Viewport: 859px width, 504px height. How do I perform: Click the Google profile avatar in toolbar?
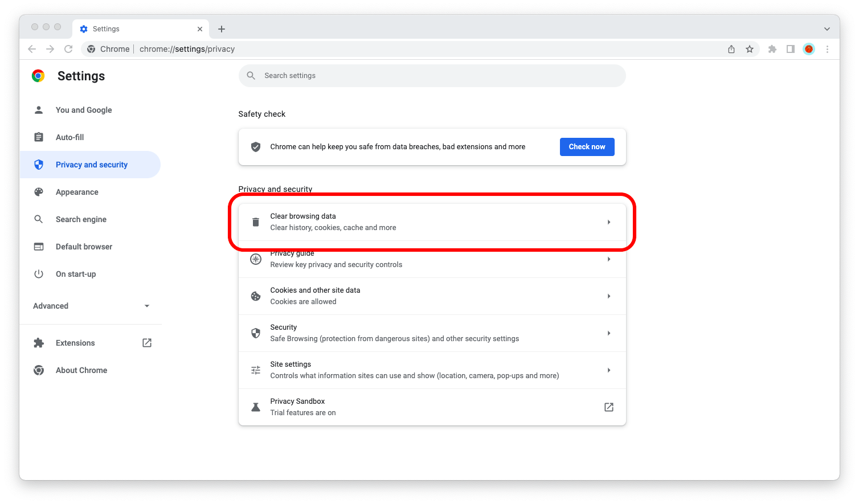(x=808, y=49)
